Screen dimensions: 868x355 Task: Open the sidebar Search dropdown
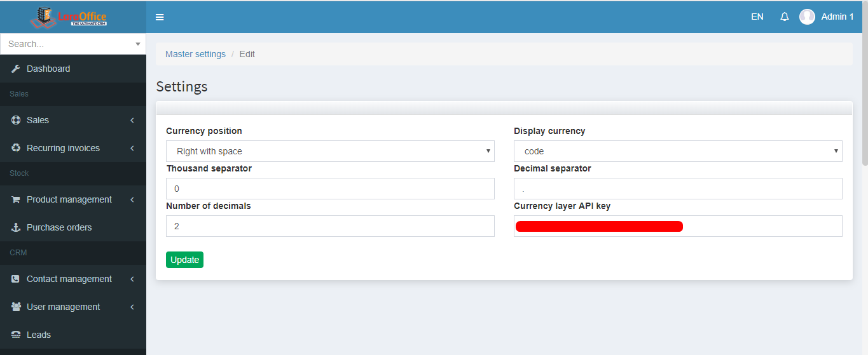pos(73,44)
